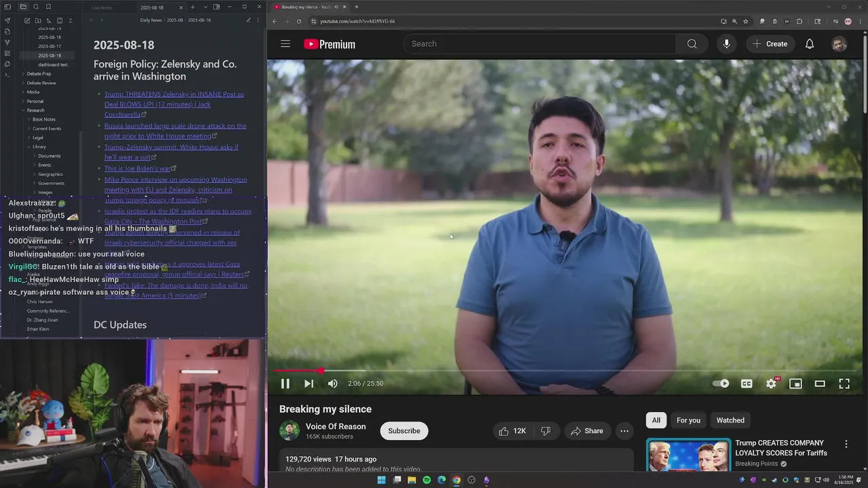Open Russia launched large scale drone attack link
The height and width of the screenshot is (488, 868).
click(175, 131)
